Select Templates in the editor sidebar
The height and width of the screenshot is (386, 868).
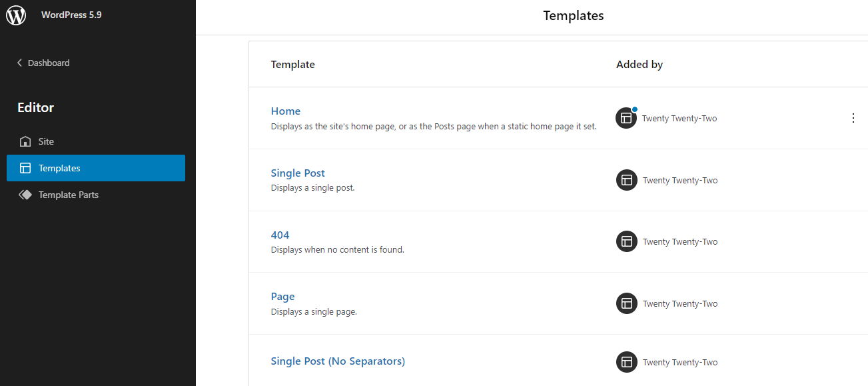(59, 168)
